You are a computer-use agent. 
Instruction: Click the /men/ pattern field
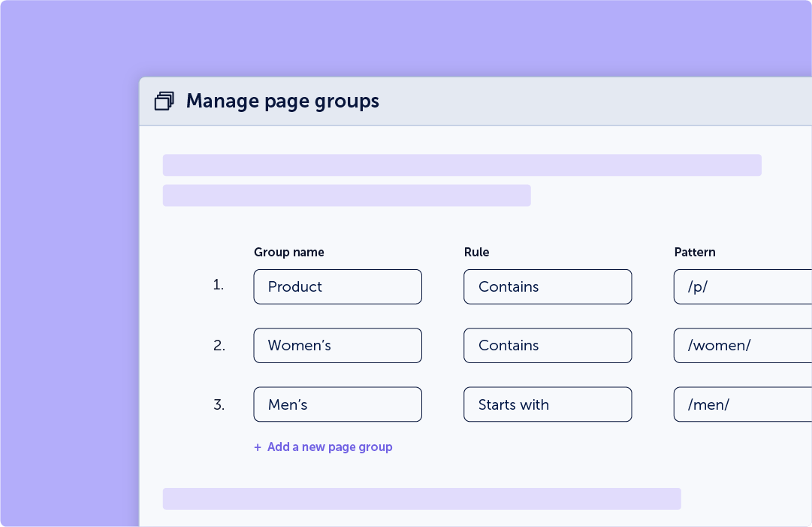(742, 404)
